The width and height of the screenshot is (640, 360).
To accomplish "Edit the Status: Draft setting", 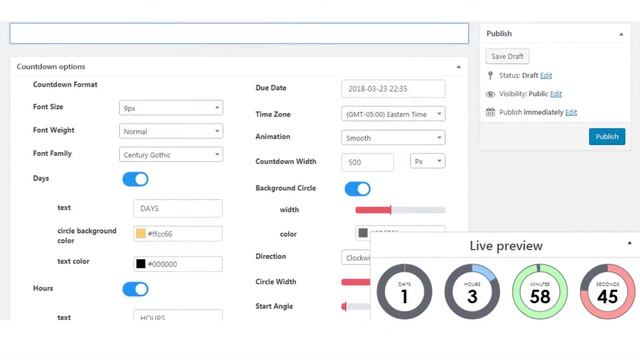I will click(546, 76).
